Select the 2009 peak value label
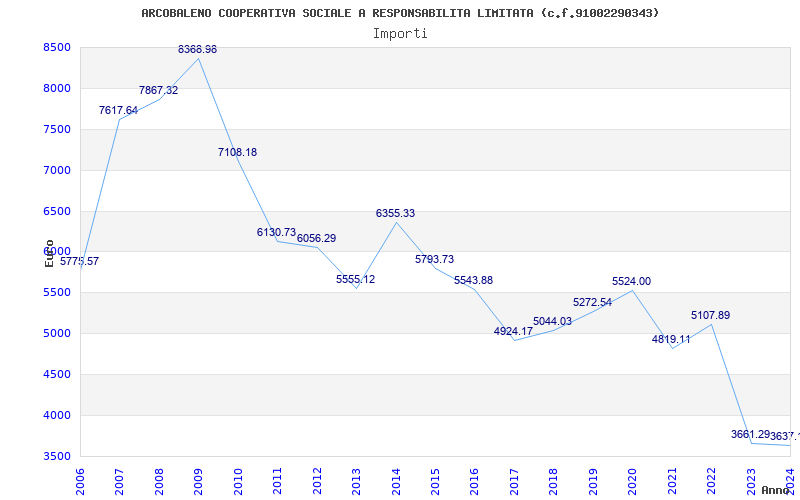The width and height of the screenshot is (800, 500). (x=197, y=49)
